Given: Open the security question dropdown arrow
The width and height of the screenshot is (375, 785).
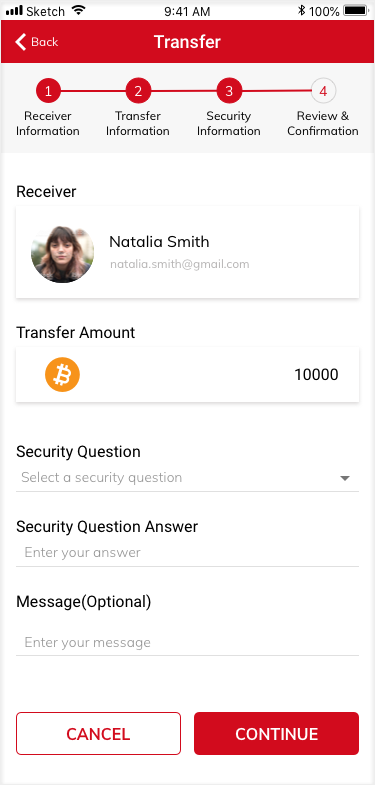Looking at the screenshot, I should [x=344, y=478].
